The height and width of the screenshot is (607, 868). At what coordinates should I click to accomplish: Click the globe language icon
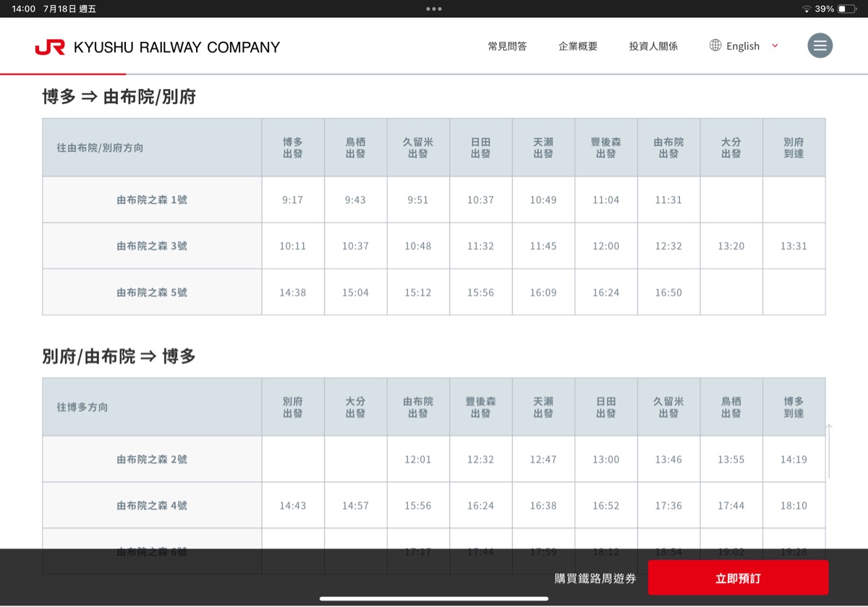click(x=715, y=46)
